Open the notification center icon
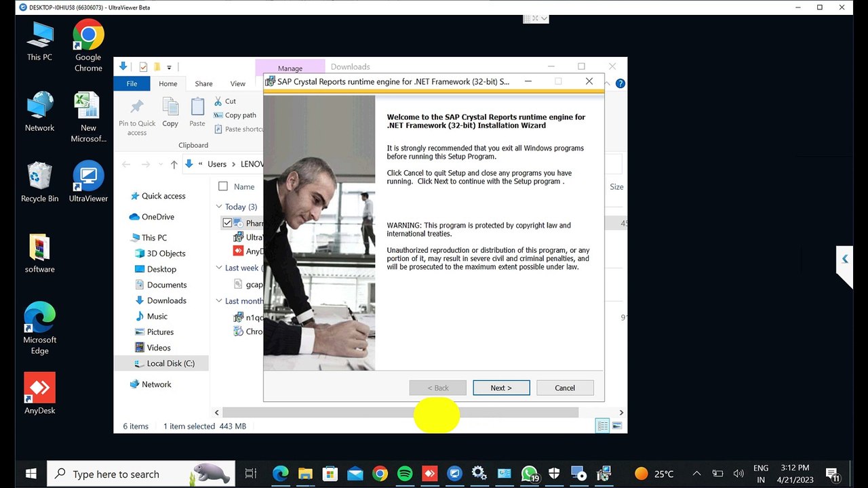The image size is (868, 488). coord(831,474)
